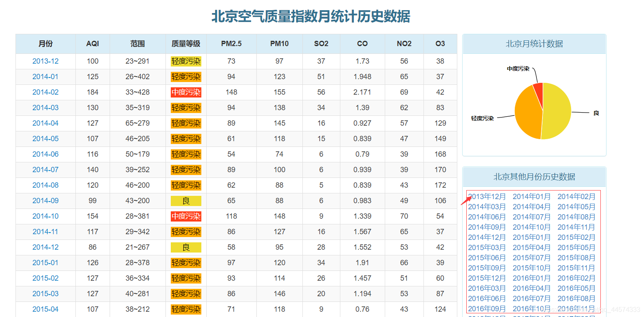Open the 2014-06 month row link
This screenshot has width=644, height=317.
point(45,154)
